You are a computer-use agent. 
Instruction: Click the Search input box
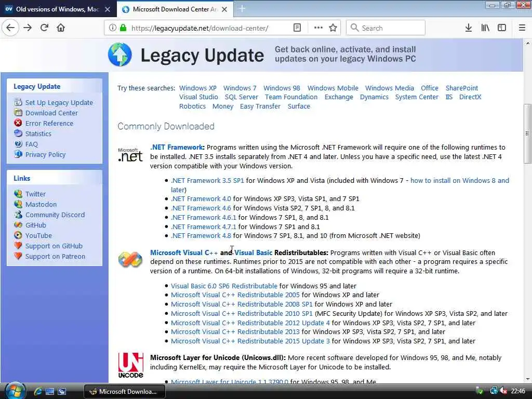pos(385,28)
